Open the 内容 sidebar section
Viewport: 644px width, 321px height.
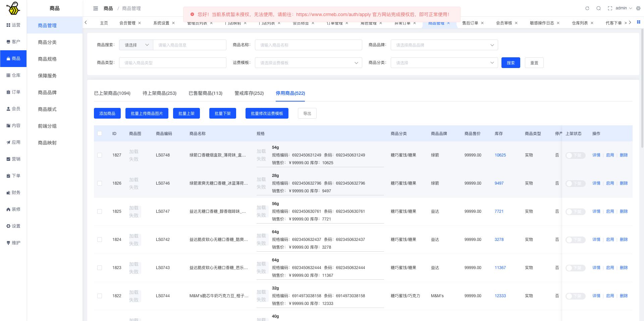click(x=13, y=126)
